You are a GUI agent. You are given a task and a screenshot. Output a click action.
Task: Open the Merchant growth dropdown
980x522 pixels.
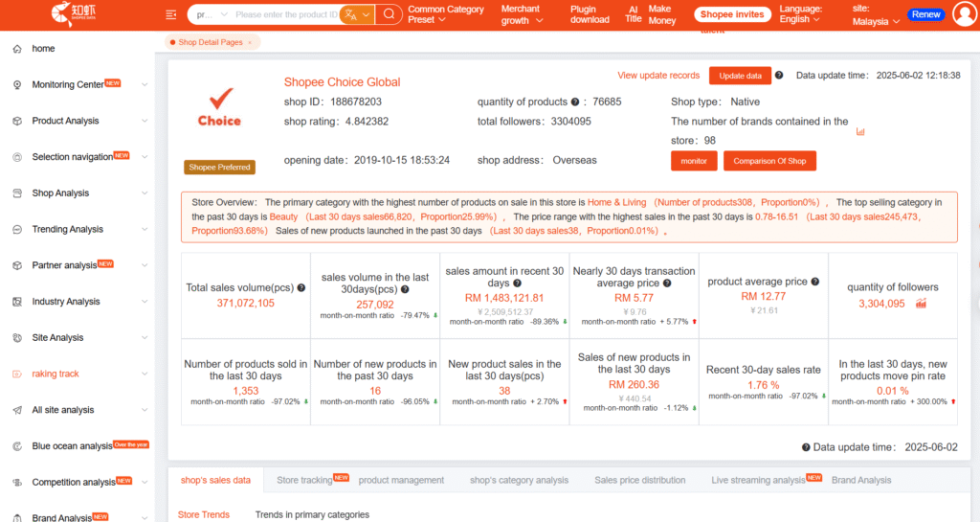(x=522, y=14)
